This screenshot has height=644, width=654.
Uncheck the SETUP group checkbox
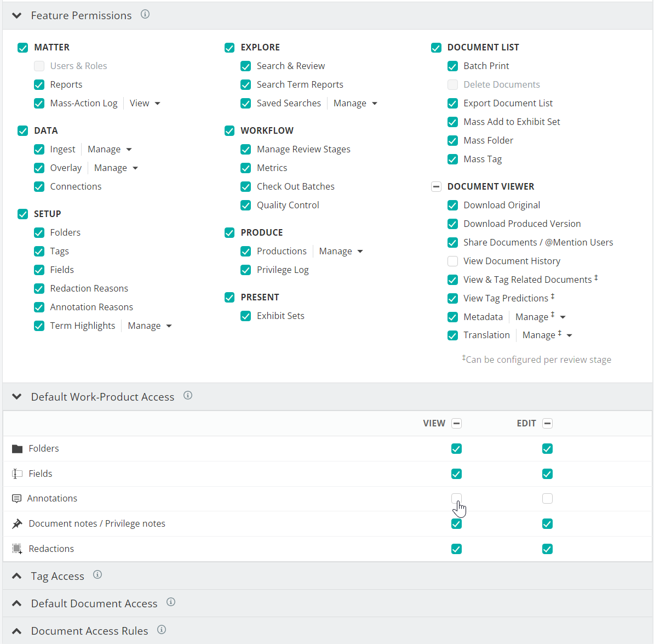point(22,214)
